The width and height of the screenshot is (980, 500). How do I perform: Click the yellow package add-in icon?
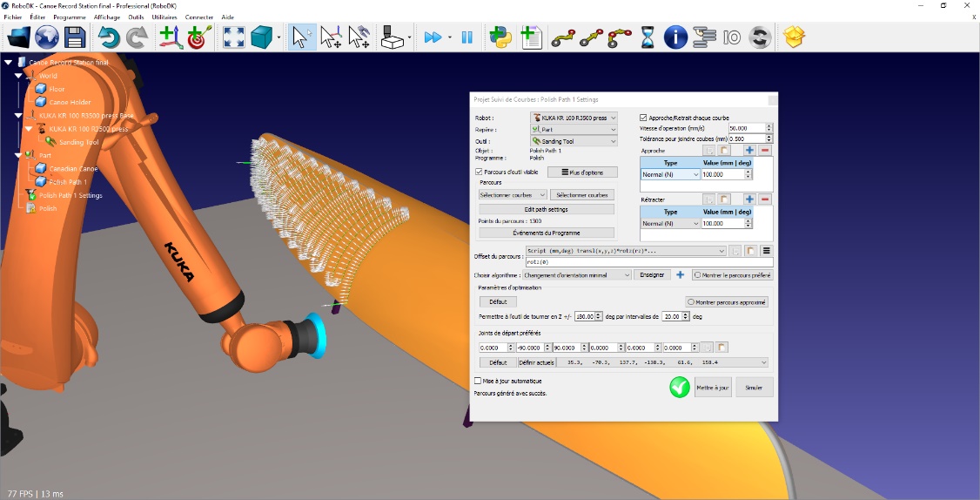(x=794, y=37)
